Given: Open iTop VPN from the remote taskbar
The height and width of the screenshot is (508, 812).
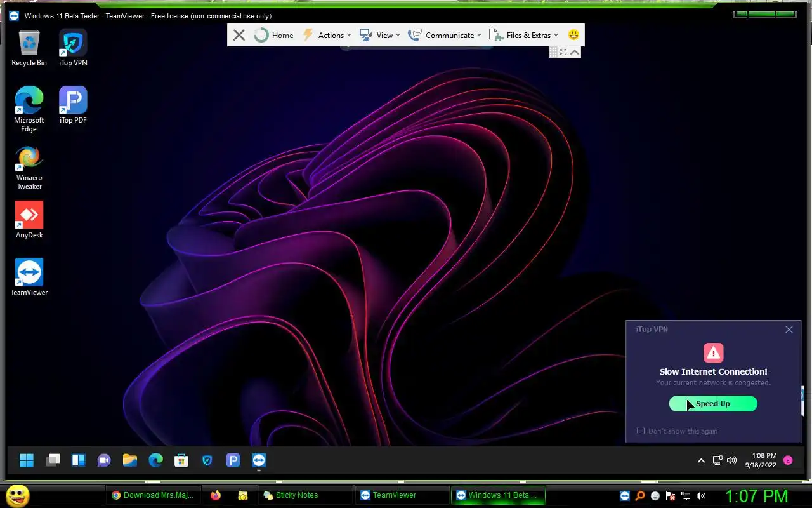Looking at the screenshot, I should (x=207, y=460).
